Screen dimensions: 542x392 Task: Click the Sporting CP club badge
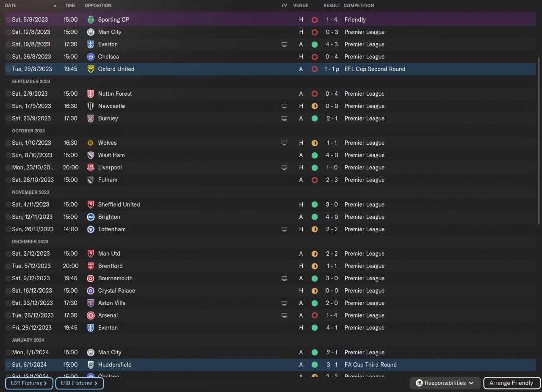(91, 19)
